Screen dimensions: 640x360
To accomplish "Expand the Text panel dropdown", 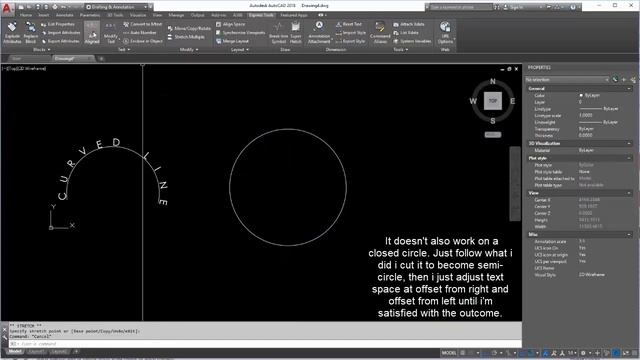I will point(124,49).
